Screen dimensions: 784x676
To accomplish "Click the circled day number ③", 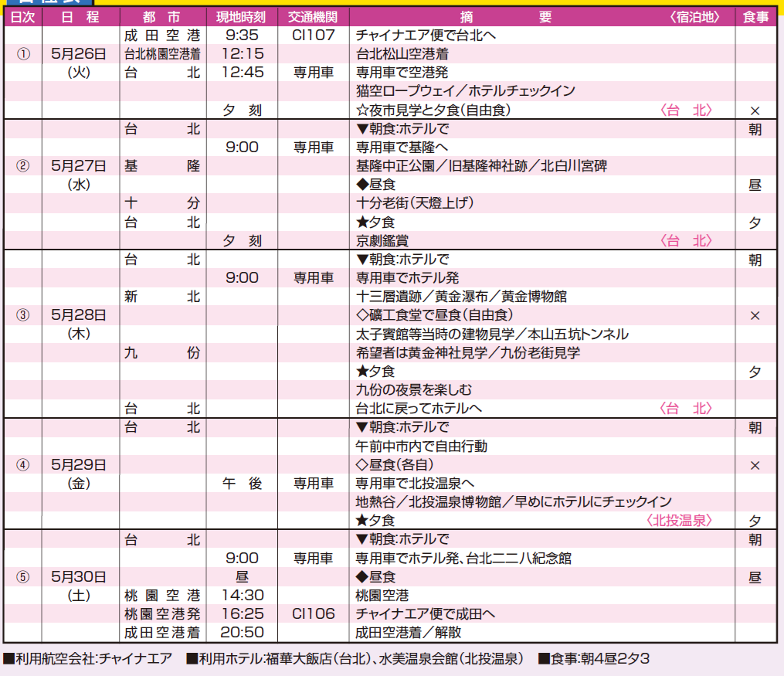I will click(23, 315).
